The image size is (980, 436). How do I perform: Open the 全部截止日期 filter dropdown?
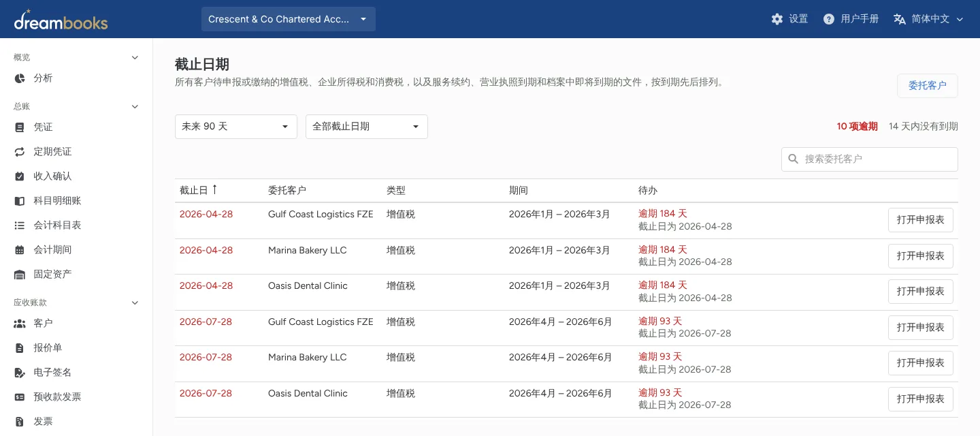point(367,127)
